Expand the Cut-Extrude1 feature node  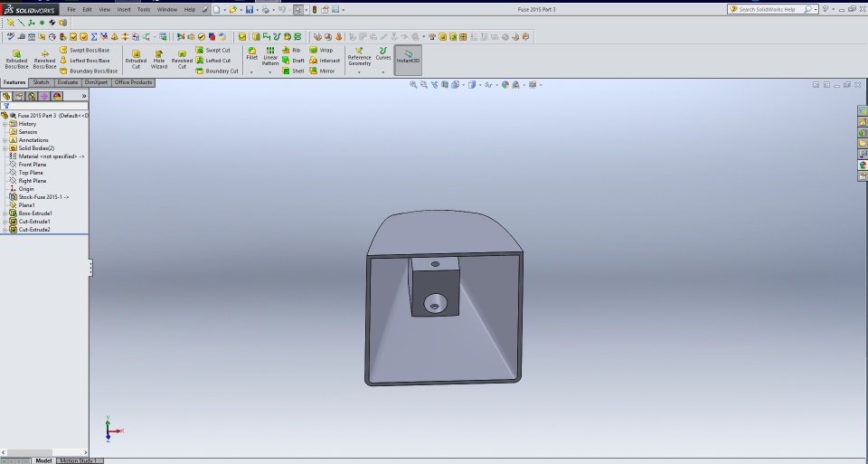pyautogui.click(x=5, y=222)
